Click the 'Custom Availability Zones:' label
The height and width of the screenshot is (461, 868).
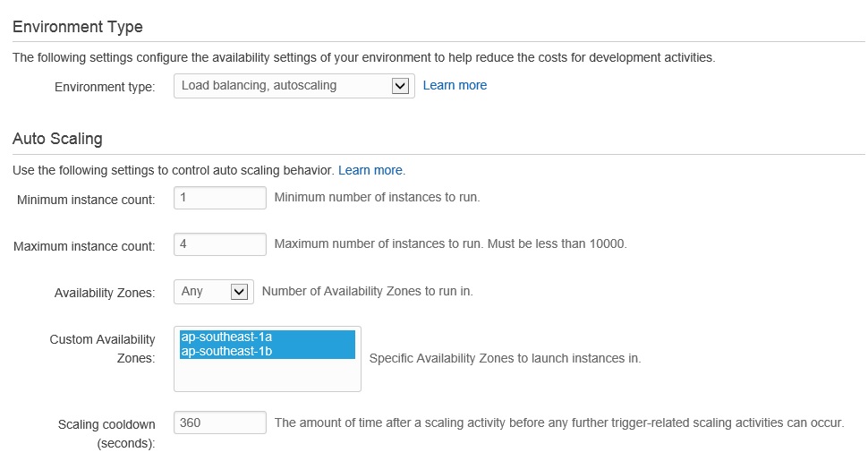tap(102, 348)
